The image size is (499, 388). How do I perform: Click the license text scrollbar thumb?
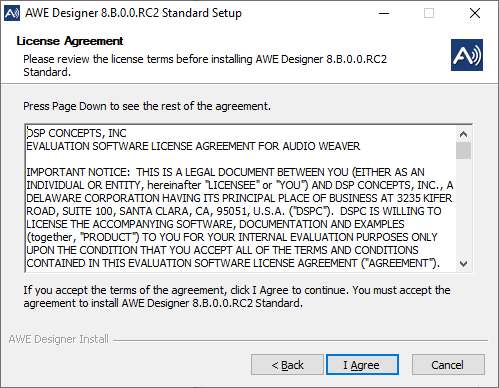coord(463,151)
